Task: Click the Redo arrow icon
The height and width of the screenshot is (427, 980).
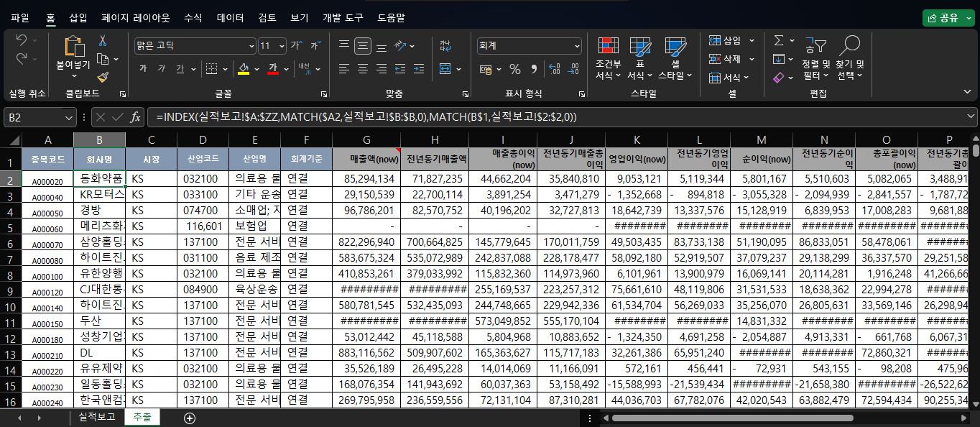Action: [x=21, y=58]
